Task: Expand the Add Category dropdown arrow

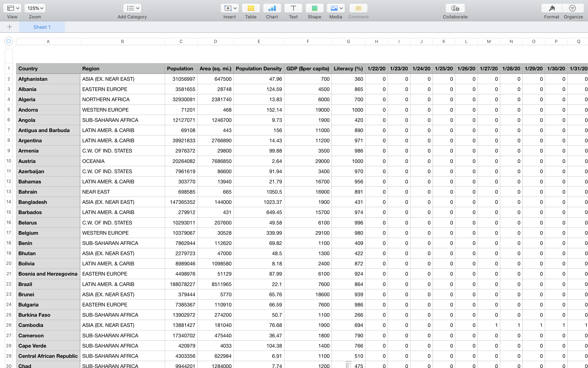Action: 138,8
